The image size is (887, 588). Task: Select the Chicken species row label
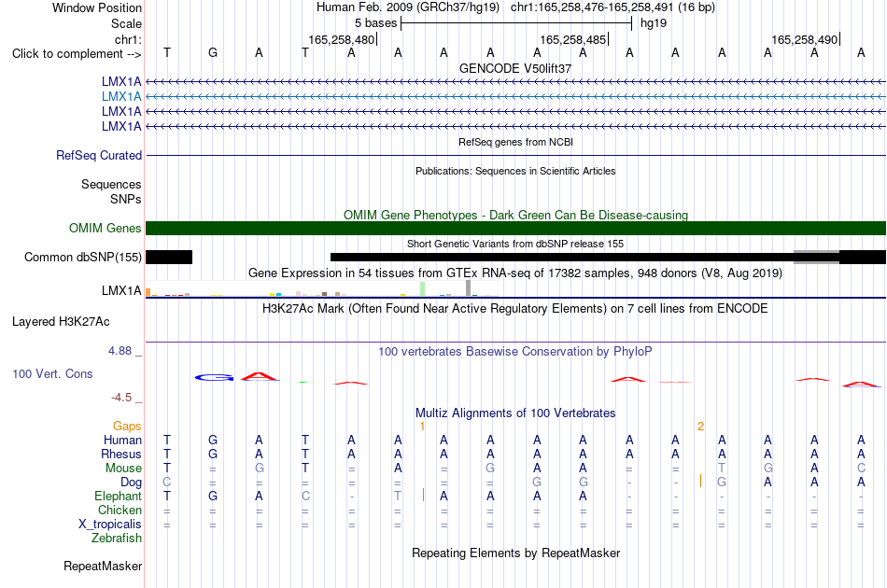click(x=120, y=510)
